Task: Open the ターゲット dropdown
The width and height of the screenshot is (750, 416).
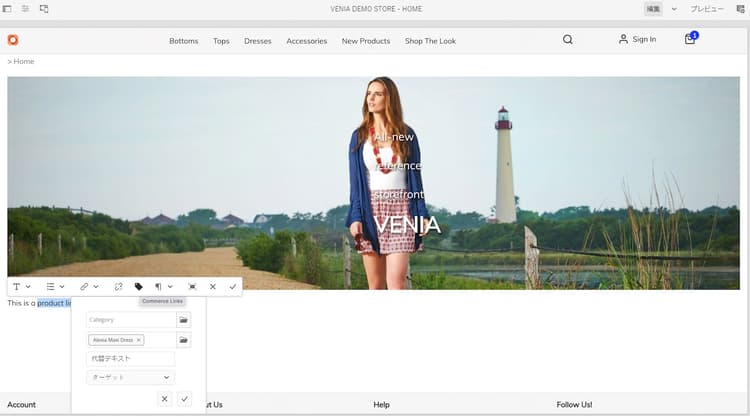Action: (x=131, y=377)
